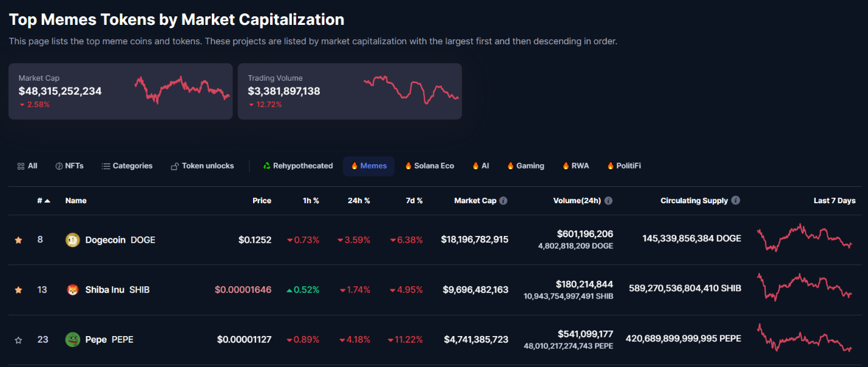The height and width of the screenshot is (367, 868).
Task: Select the NFTs tab
Action: click(x=69, y=166)
